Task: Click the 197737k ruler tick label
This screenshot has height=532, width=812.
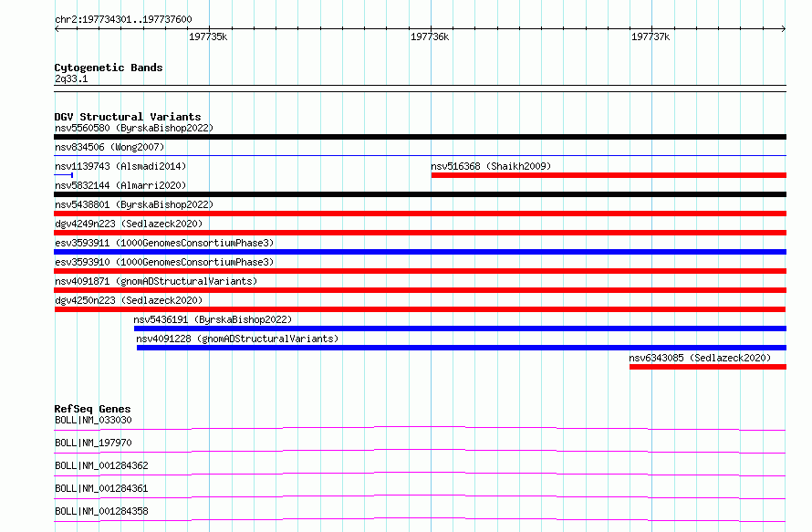Action: 651,37
